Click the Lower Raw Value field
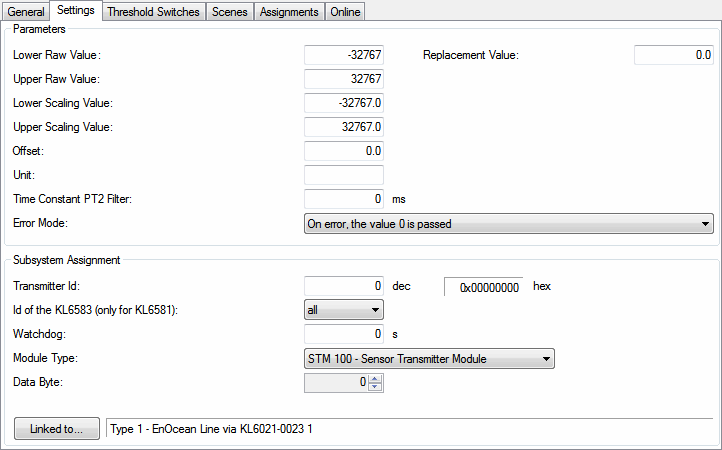This screenshot has height=450, width=722. coord(344,55)
